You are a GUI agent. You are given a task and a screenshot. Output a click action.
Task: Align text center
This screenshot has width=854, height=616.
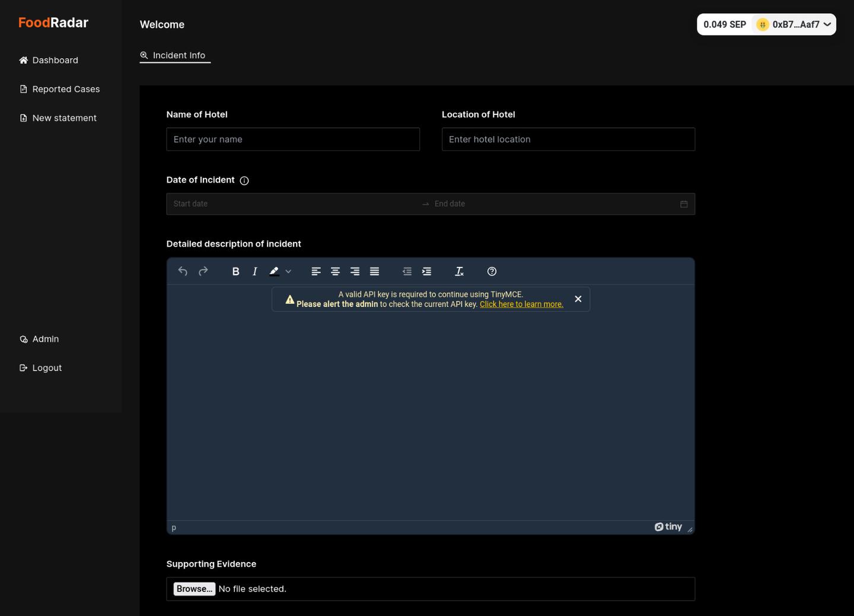tap(335, 271)
